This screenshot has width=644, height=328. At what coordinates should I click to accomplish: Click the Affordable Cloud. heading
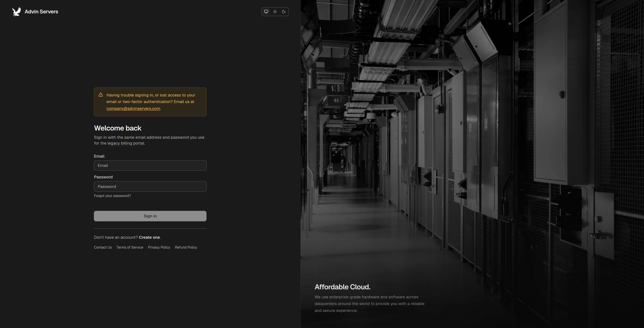(342, 287)
